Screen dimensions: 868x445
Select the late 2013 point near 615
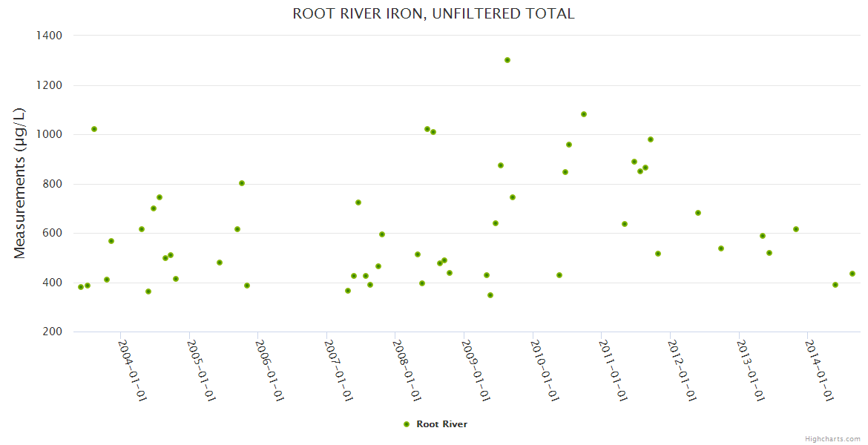[x=796, y=229]
